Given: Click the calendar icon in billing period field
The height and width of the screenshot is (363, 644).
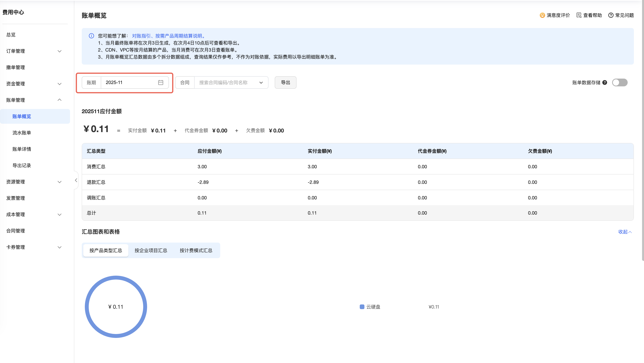Looking at the screenshot, I should click(x=161, y=82).
